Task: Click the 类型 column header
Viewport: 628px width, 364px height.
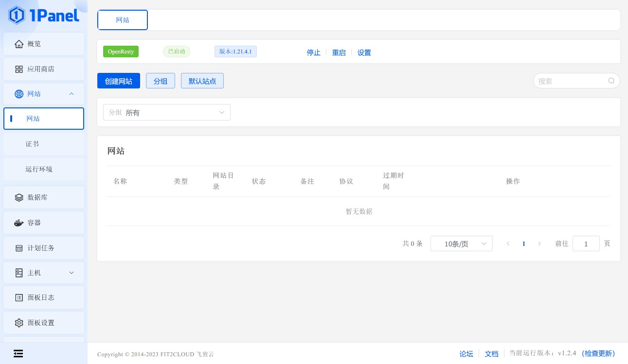Action: point(181,181)
